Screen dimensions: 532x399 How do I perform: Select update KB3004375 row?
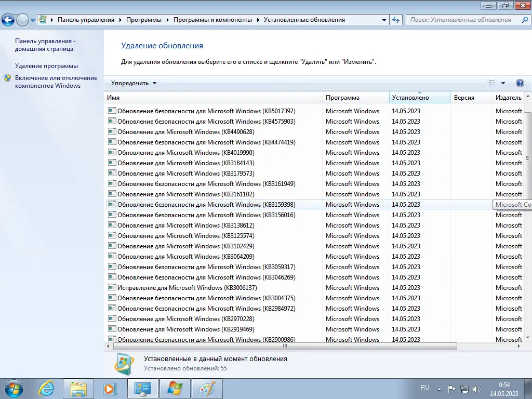point(314,298)
